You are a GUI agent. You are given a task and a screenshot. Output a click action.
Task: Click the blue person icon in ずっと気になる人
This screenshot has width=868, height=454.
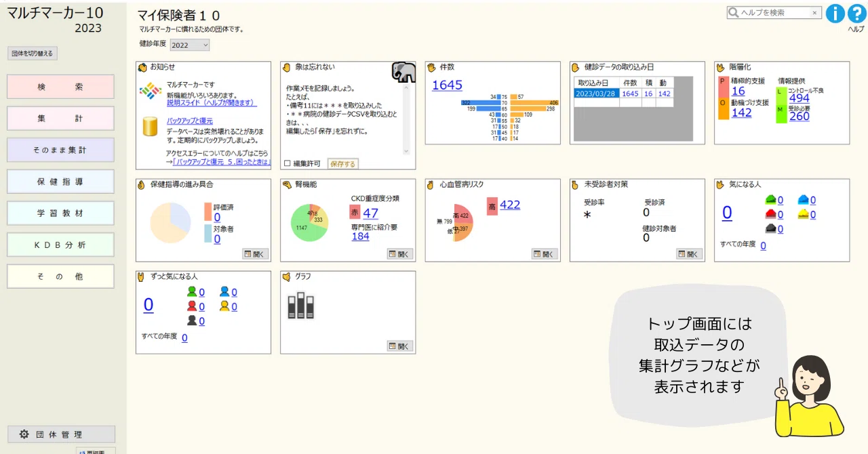224,292
